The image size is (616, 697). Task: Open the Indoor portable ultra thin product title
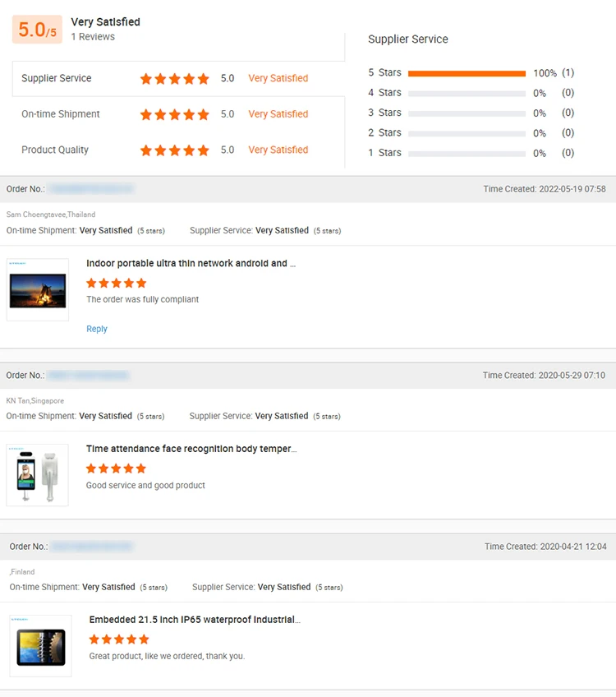[x=191, y=264]
